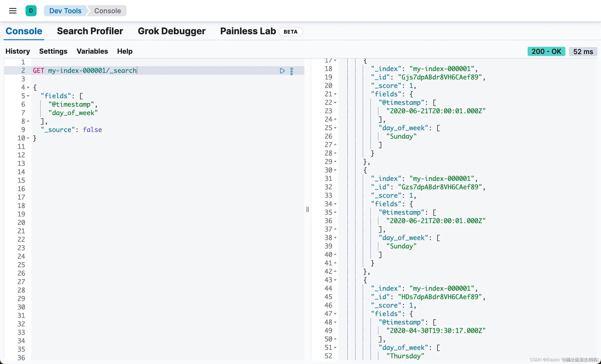Fold fields object at response line 21
601x364 pixels.
point(335,94)
